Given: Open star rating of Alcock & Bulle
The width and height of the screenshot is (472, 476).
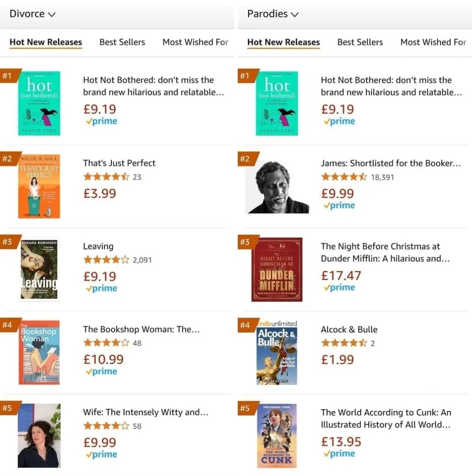Looking at the screenshot, I should [344, 343].
